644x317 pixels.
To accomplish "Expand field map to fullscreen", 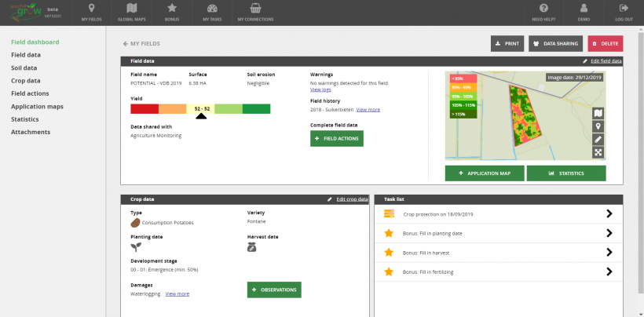I will [x=598, y=152].
